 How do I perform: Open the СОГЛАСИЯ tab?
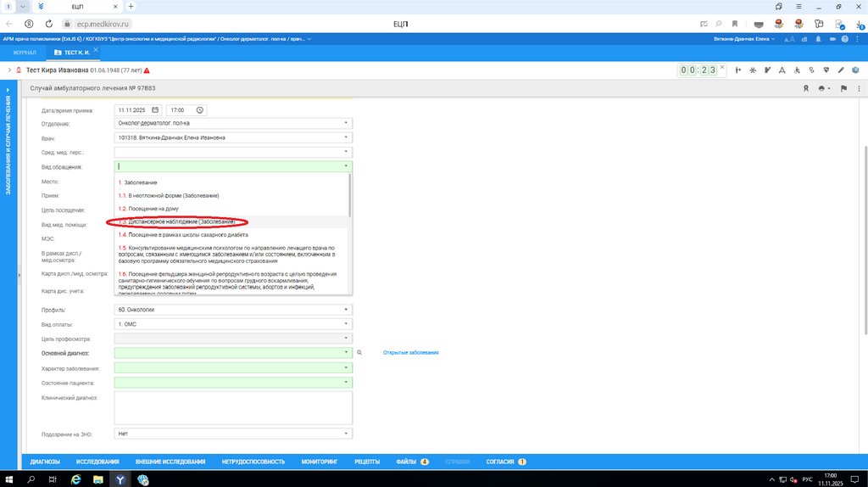click(x=505, y=462)
